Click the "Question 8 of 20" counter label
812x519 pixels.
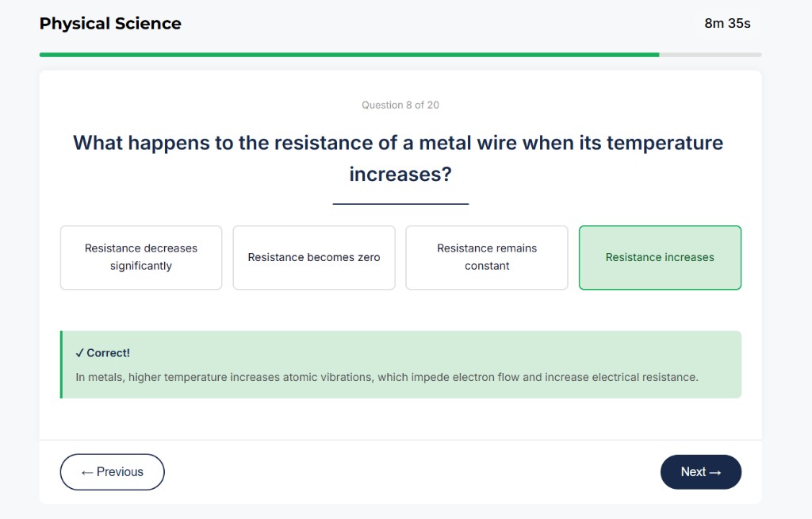(400, 105)
